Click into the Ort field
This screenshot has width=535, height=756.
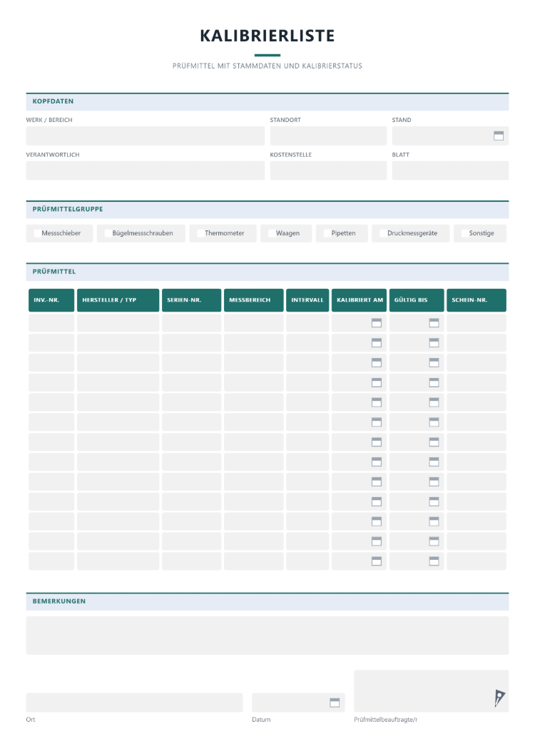tap(134, 703)
